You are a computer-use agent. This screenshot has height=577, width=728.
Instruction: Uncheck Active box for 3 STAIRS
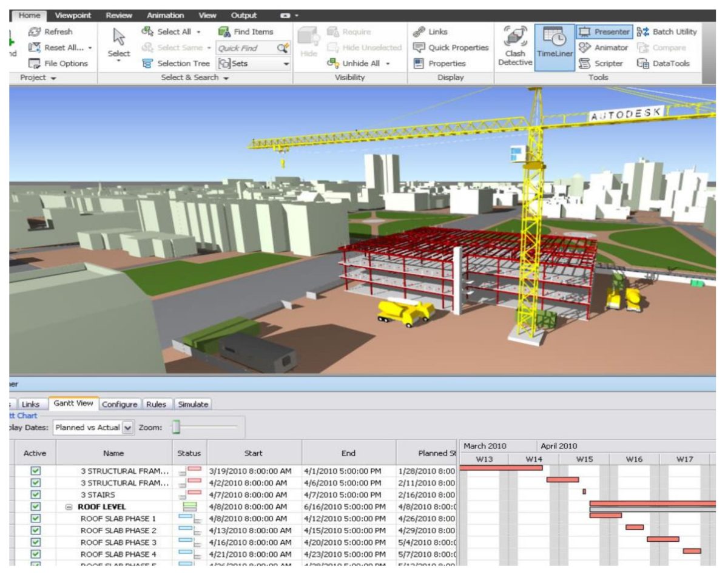[x=35, y=494]
